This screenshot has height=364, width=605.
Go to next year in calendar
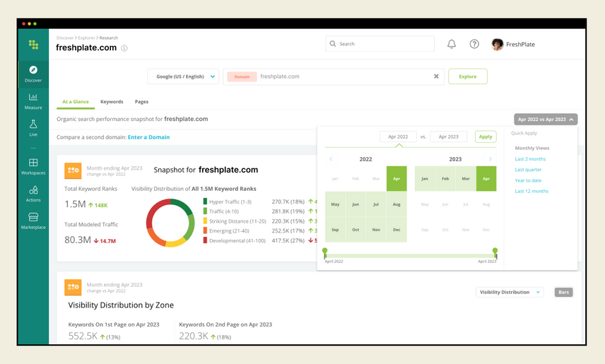[491, 159]
